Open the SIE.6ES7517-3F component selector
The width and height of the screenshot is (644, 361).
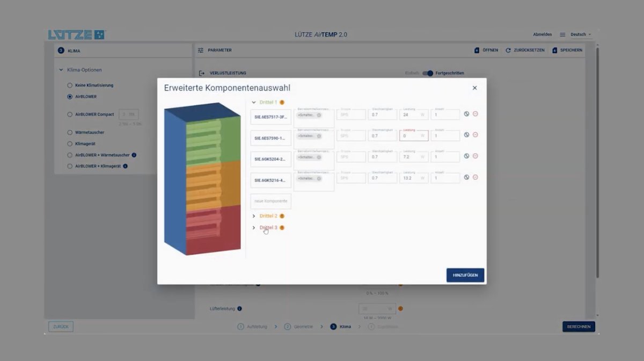(270, 117)
